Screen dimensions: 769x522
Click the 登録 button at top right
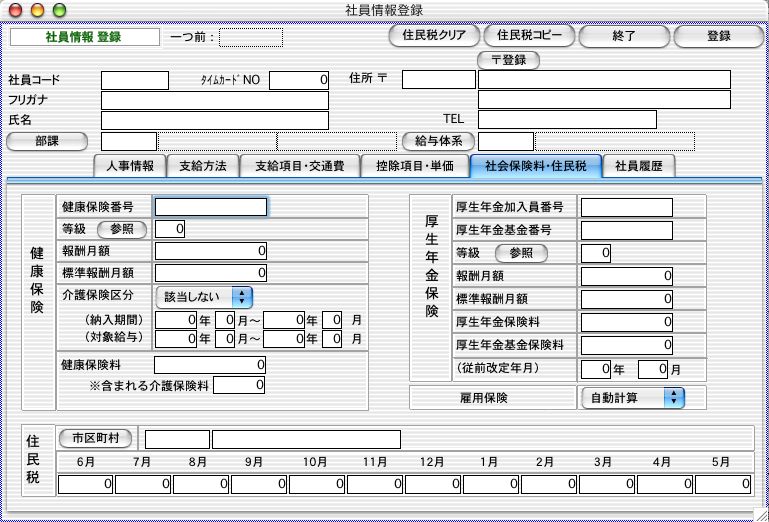718,36
